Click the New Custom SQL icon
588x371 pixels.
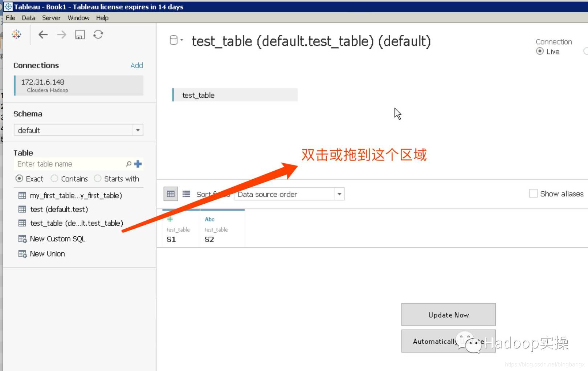tap(23, 239)
